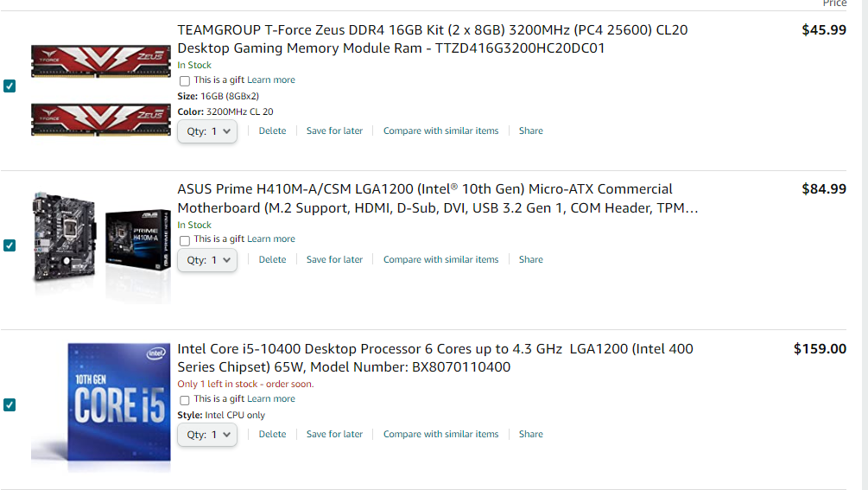Open quantity dropdown for TEAMGROUP RAM
868x490 pixels.
tap(207, 131)
